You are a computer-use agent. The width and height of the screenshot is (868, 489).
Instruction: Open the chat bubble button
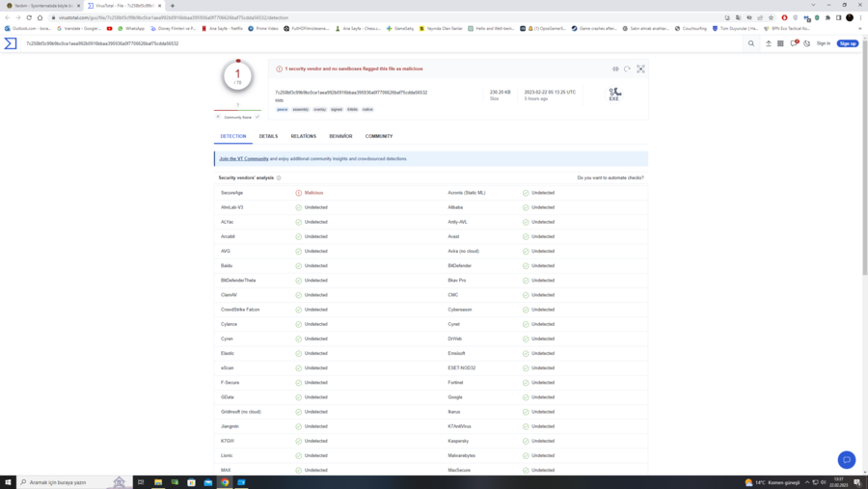[846, 460]
